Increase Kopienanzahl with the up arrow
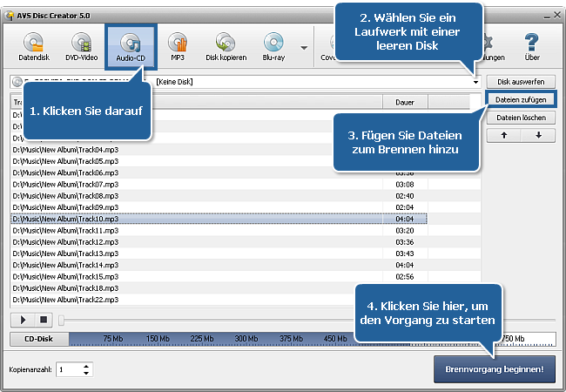 click(86, 367)
